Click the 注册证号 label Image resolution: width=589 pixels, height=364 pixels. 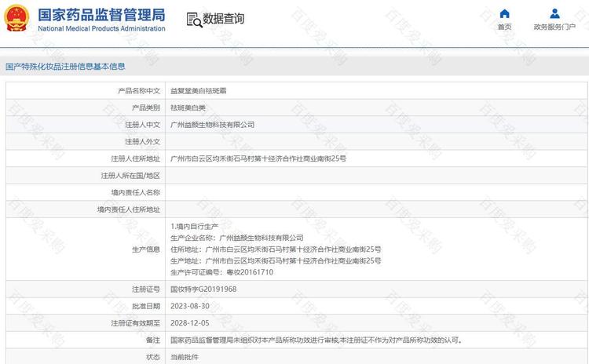tap(146, 289)
